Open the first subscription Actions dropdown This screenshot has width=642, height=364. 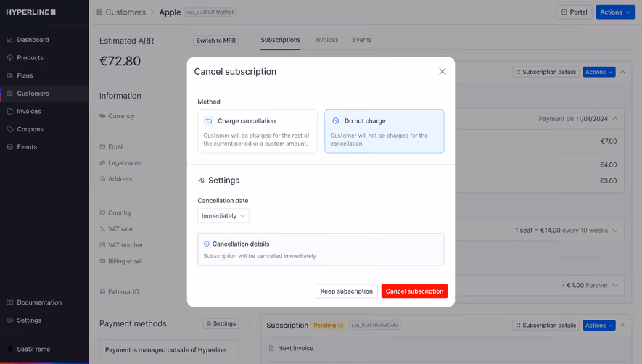point(598,72)
